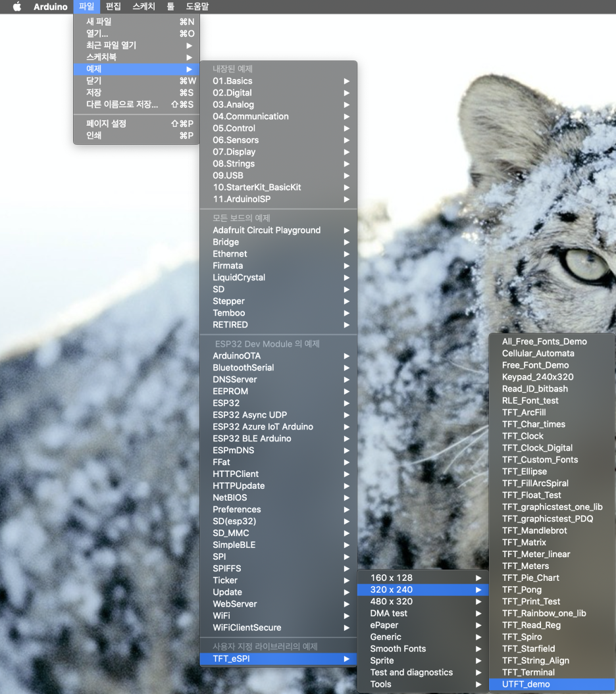Open SD(esp32) examples submenu
The image size is (616, 694).
(x=278, y=522)
